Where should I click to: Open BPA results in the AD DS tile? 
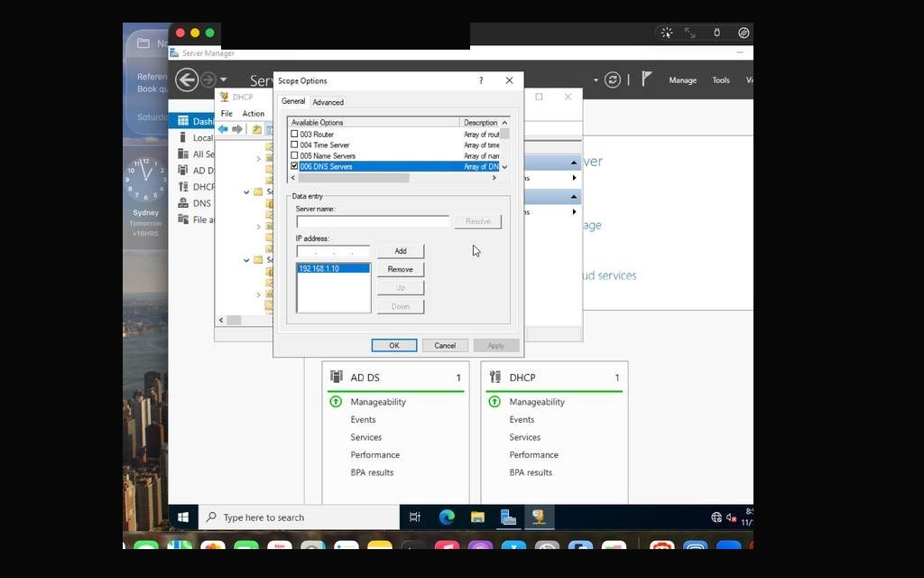point(372,472)
